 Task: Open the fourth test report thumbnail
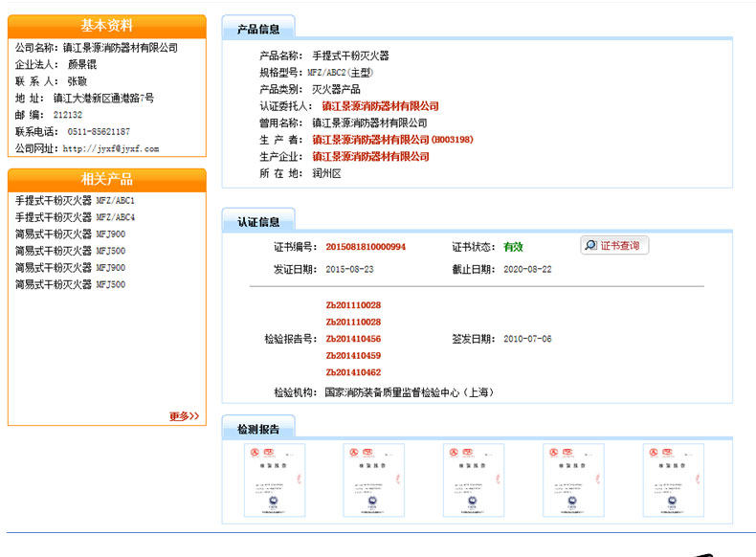pos(574,480)
